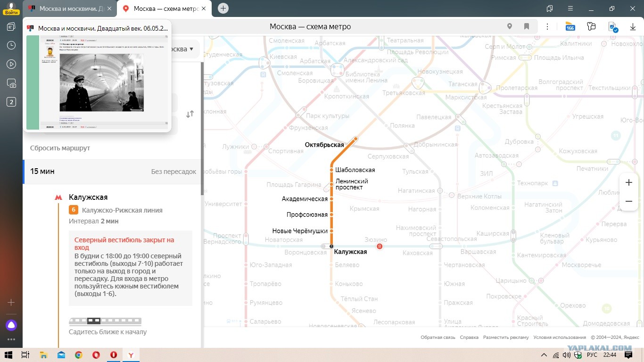Select Тёплый Стан station on the map
Screen dimensions: 644x362
point(359,299)
